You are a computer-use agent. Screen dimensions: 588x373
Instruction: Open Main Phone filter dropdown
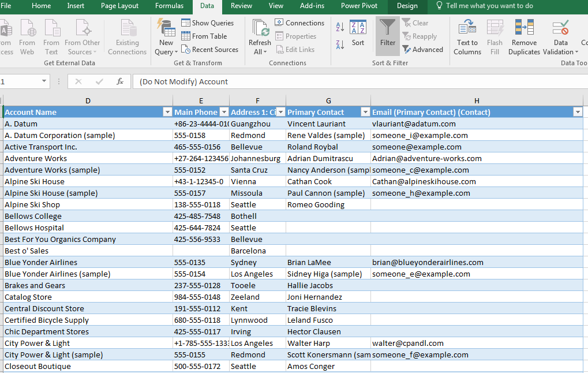[224, 112]
